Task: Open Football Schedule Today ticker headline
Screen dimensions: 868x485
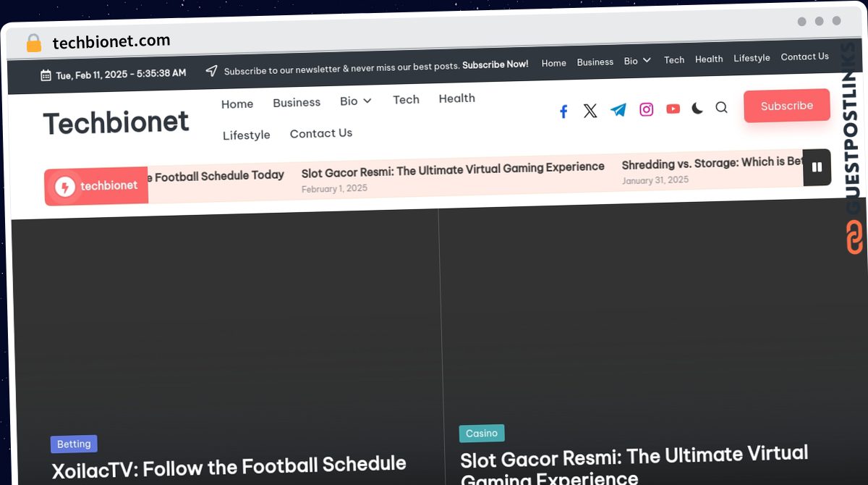Action: [215, 176]
